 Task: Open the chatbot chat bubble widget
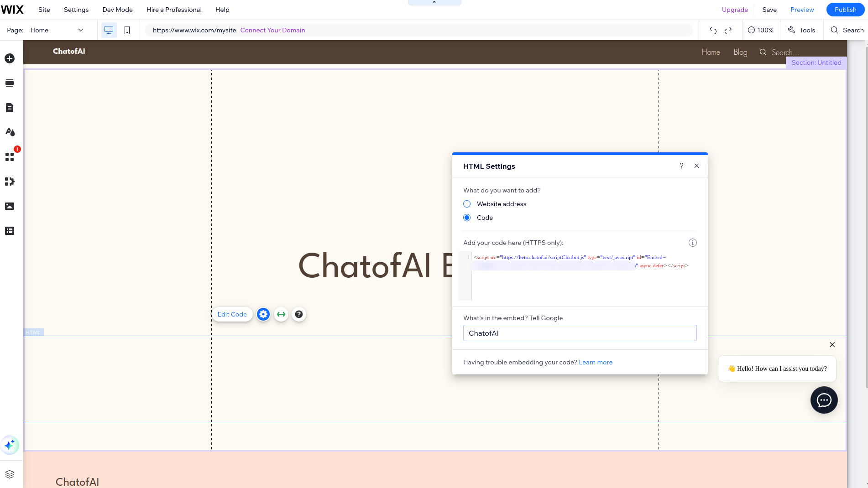coord(824,400)
